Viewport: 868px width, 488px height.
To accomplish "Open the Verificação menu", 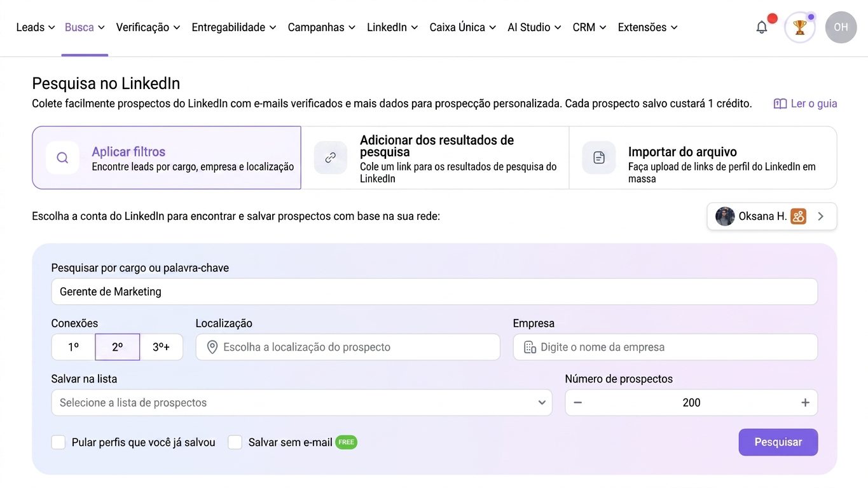I will [x=148, y=27].
